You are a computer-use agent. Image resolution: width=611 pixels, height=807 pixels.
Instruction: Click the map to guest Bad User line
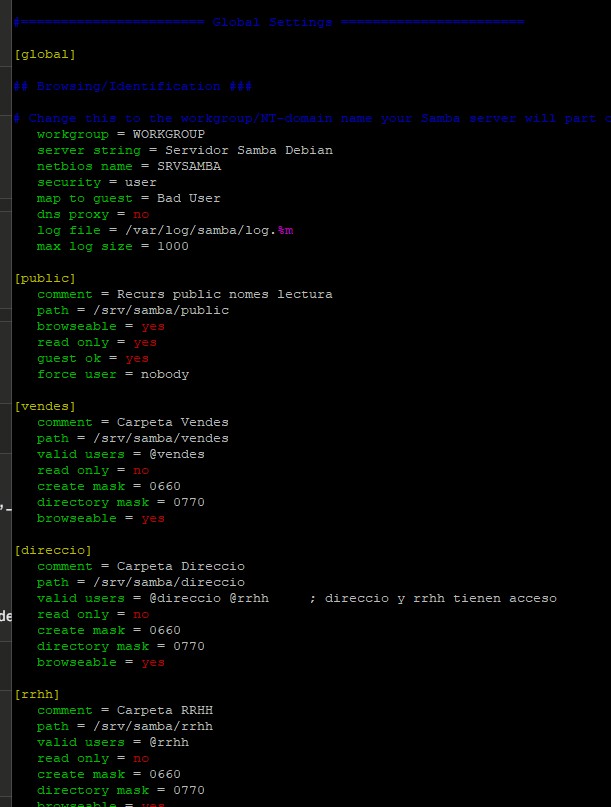128,198
